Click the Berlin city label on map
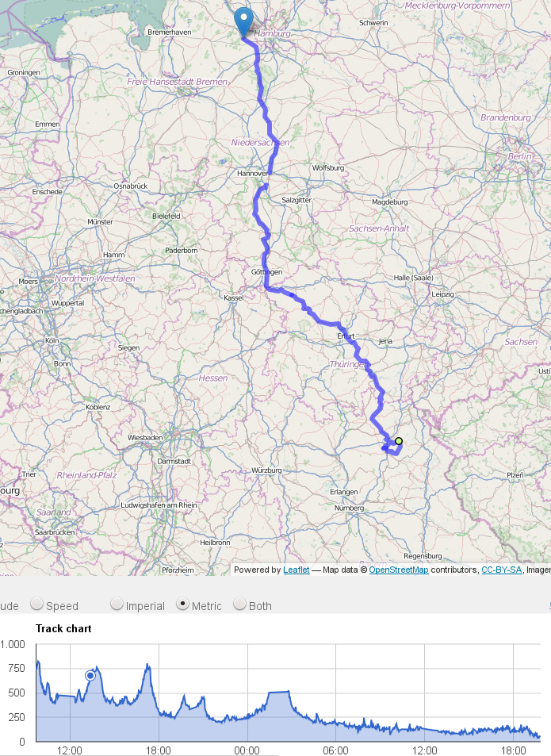The width and height of the screenshot is (551, 756). tap(520, 156)
